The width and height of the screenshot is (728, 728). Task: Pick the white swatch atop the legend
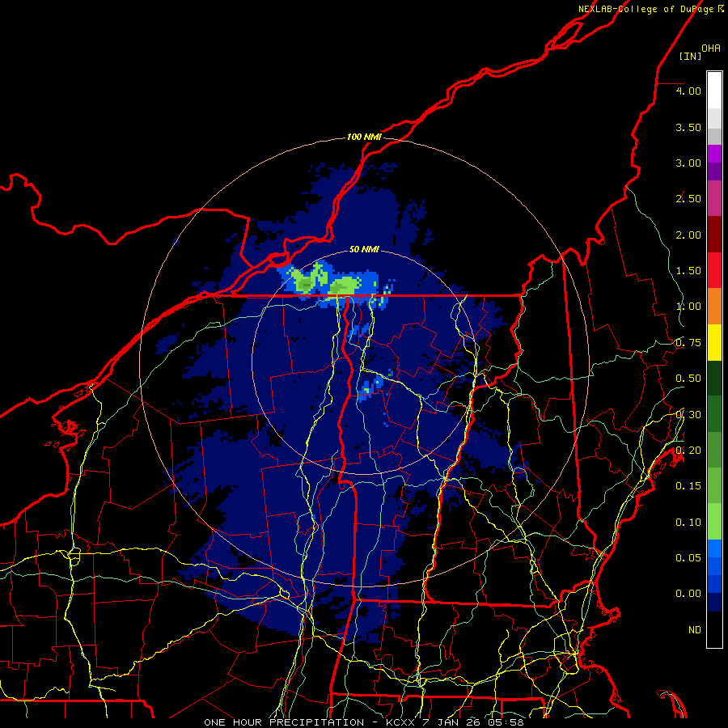[x=714, y=90]
